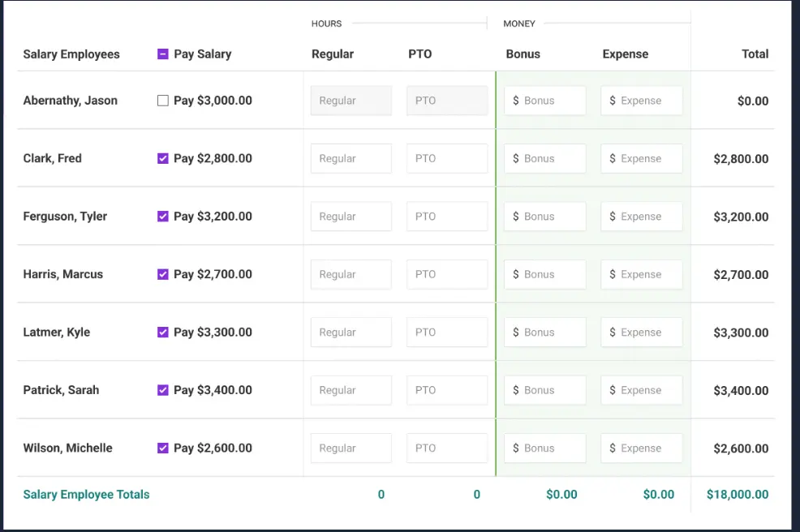The image size is (800, 532).
Task: Click the Regular column header
Action: (x=333, y=54)
